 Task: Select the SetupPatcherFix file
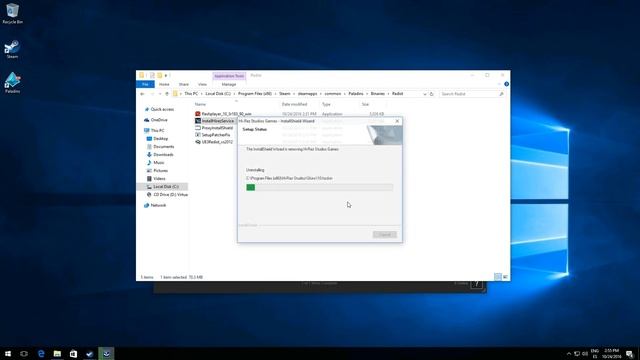[x=213, y=135]
